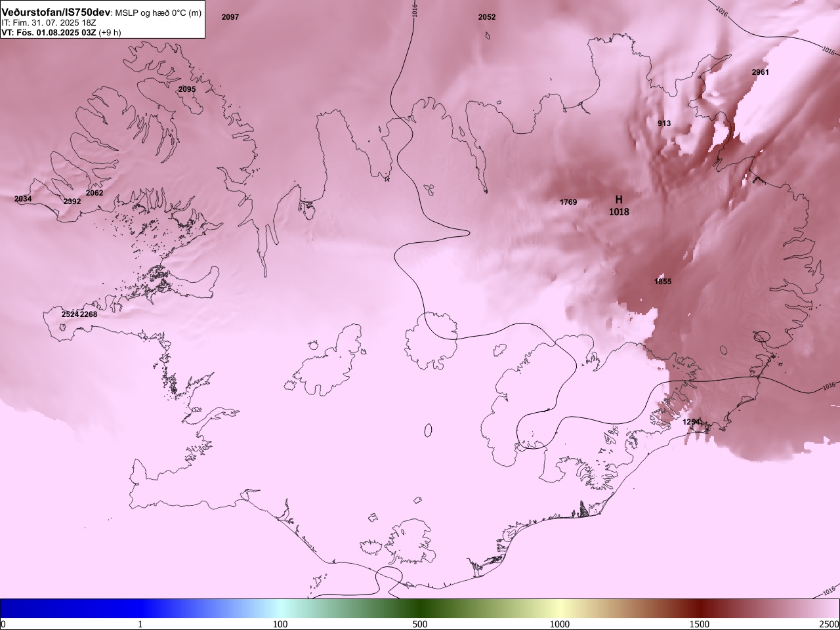Screen dimensions: 840x630
Task: Click the freezing level value 2062
Action: (x=94, y=193)
